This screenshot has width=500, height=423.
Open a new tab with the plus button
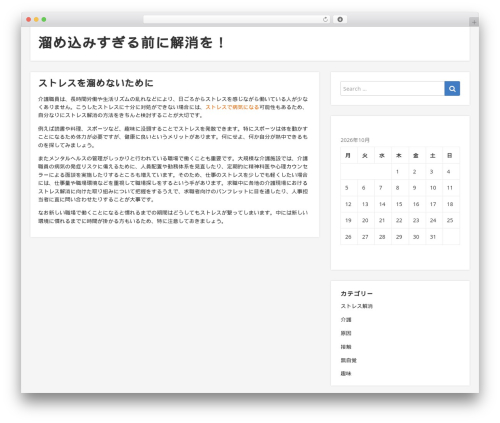[x=474, y=22]
